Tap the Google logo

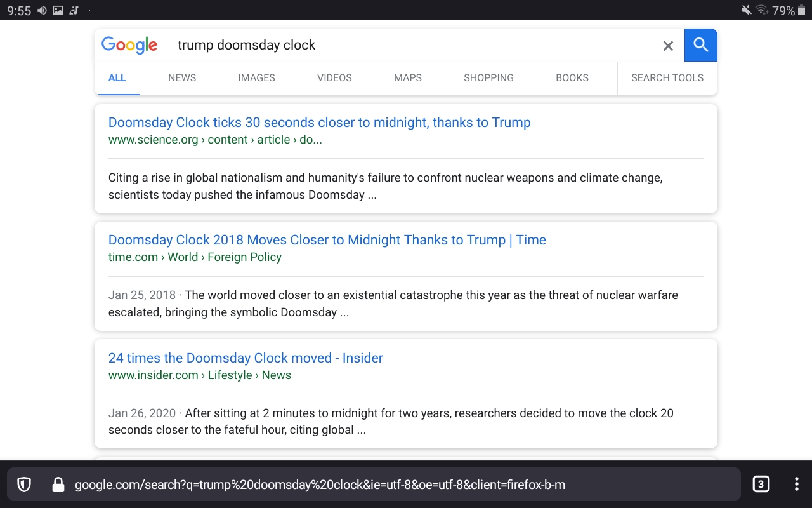click(x=129, y=45)
